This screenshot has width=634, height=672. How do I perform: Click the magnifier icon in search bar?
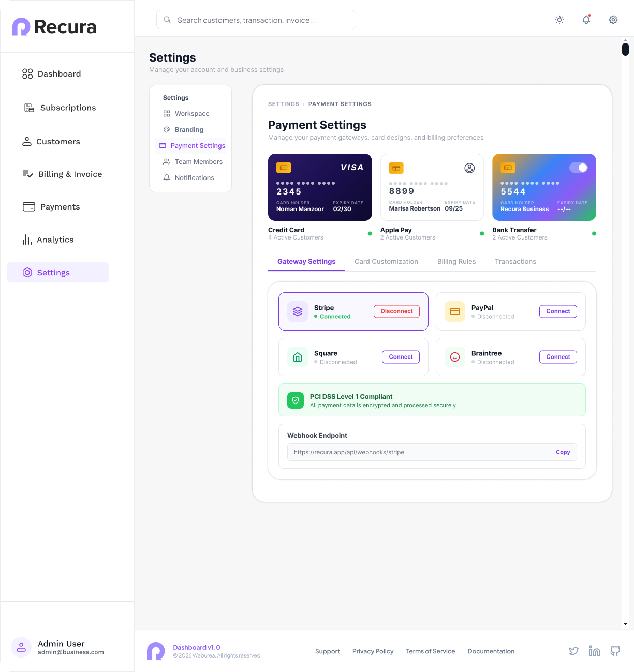tap(167, 20)
